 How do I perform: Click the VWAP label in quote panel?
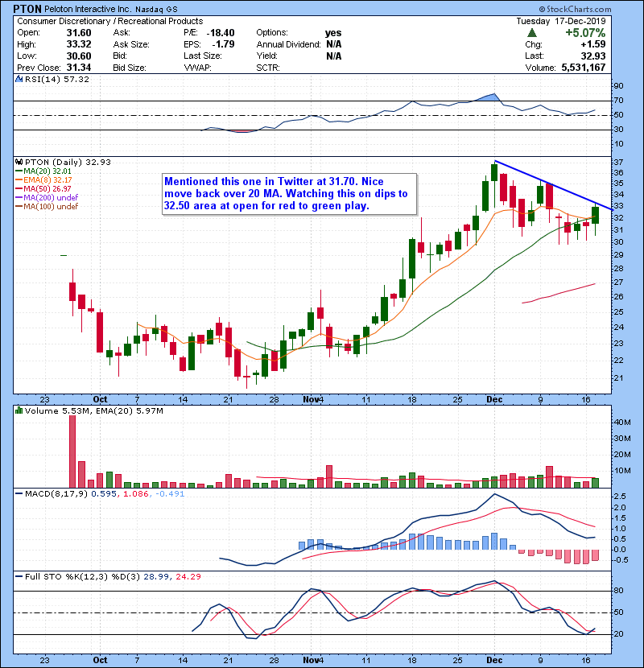197,68
